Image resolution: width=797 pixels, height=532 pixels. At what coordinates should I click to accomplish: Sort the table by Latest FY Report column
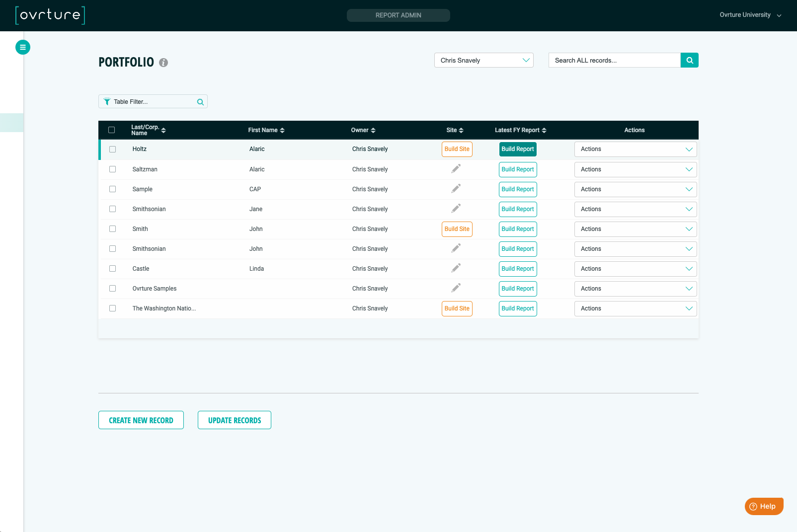(x=544, y=130)
